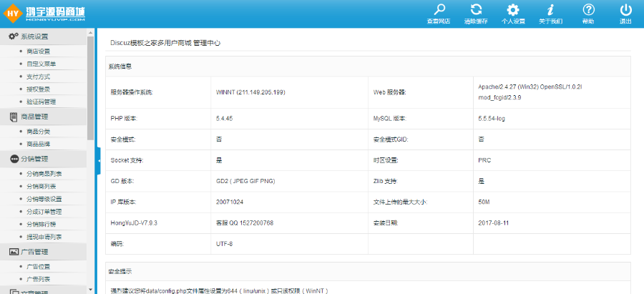Collapse the 分销管理 sidebar section
This screenshot has width=644, height=294.
click(x=43, y=159)
